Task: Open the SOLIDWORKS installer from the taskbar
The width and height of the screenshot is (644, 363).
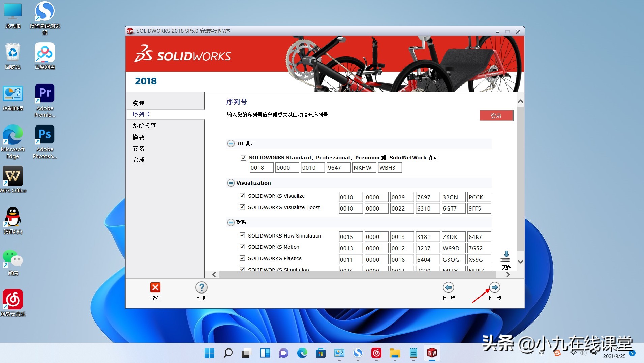Action: click(x=432, y=353)
